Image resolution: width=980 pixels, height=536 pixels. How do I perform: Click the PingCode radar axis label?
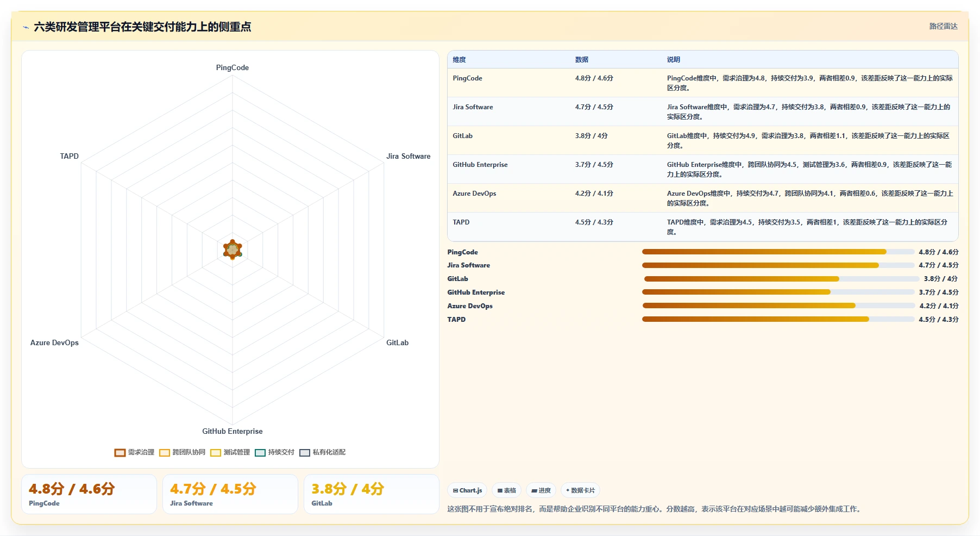[x=233, y=68]
